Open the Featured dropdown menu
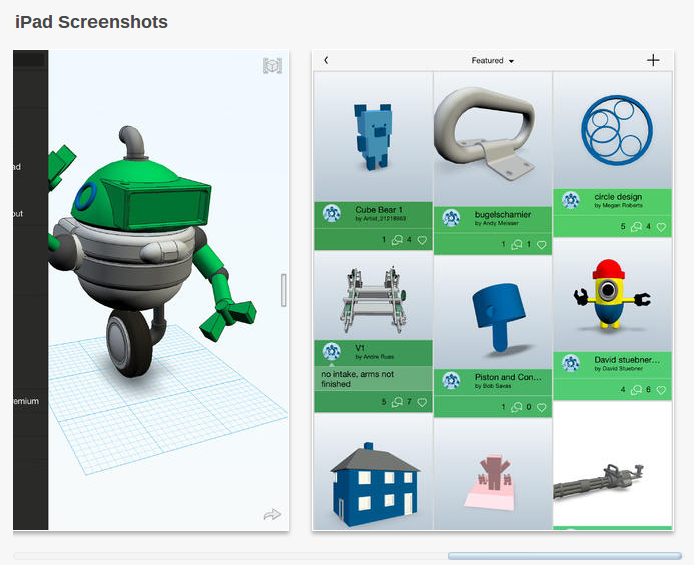The height and width of the screenshot is (565, 694). [492, 61]
